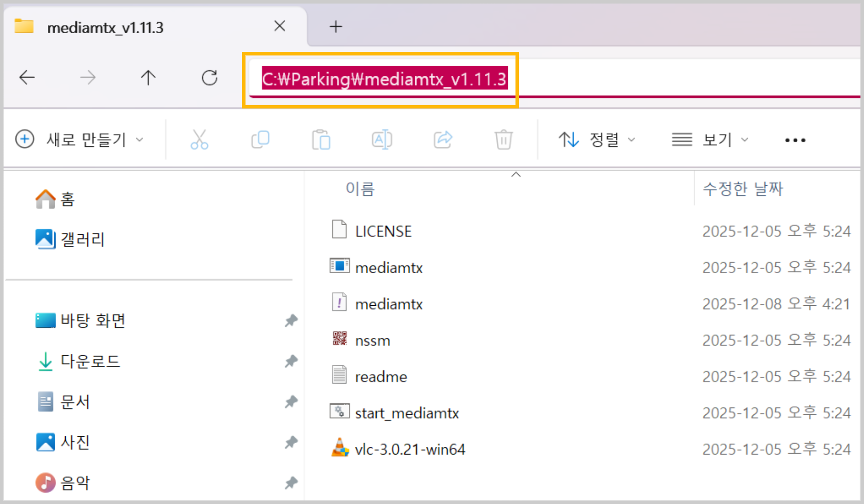Open 홈 in the sidebar
This screenshot has width=864, height=504.
point(55,199)
